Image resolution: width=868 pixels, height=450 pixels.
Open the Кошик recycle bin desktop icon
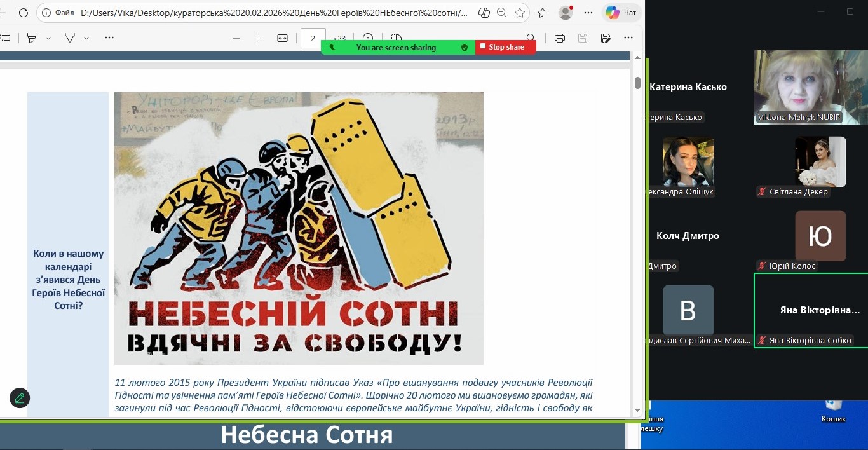pos(833,411)
